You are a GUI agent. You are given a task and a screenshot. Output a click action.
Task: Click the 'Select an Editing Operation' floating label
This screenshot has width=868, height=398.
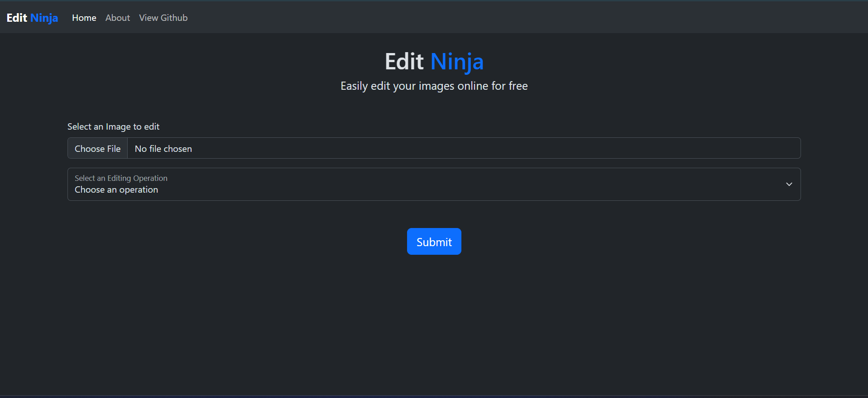pyautogui.click(x=121, y=178)
